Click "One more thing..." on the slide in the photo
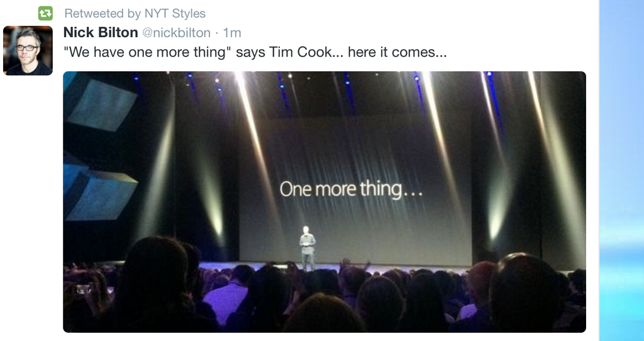644x341 pixels. tap(351, 189)
